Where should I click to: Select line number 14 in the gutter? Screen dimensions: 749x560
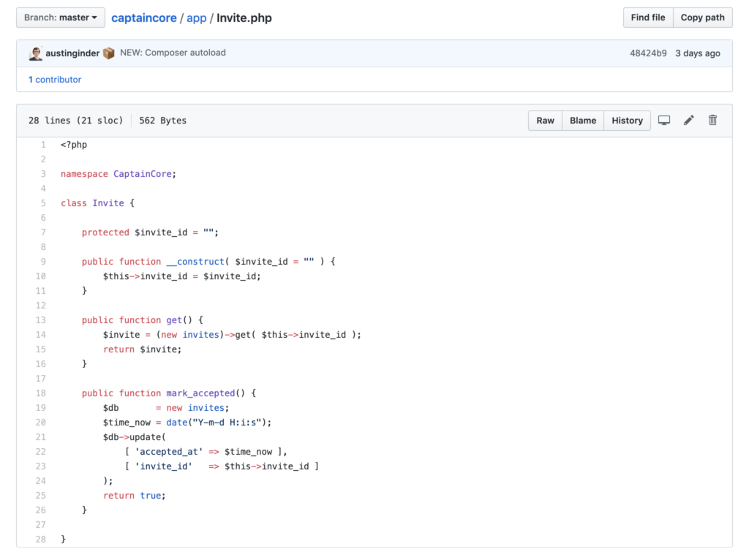(x=40, y=334)
